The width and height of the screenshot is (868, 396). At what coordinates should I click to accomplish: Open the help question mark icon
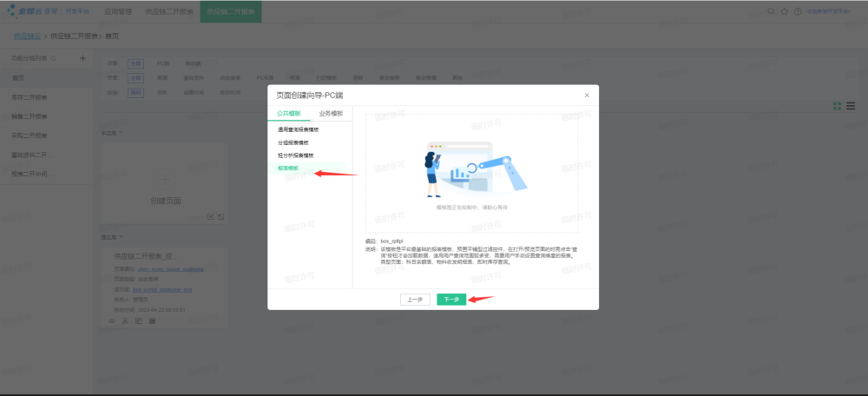pyautogui.click(x=798, y=11)
